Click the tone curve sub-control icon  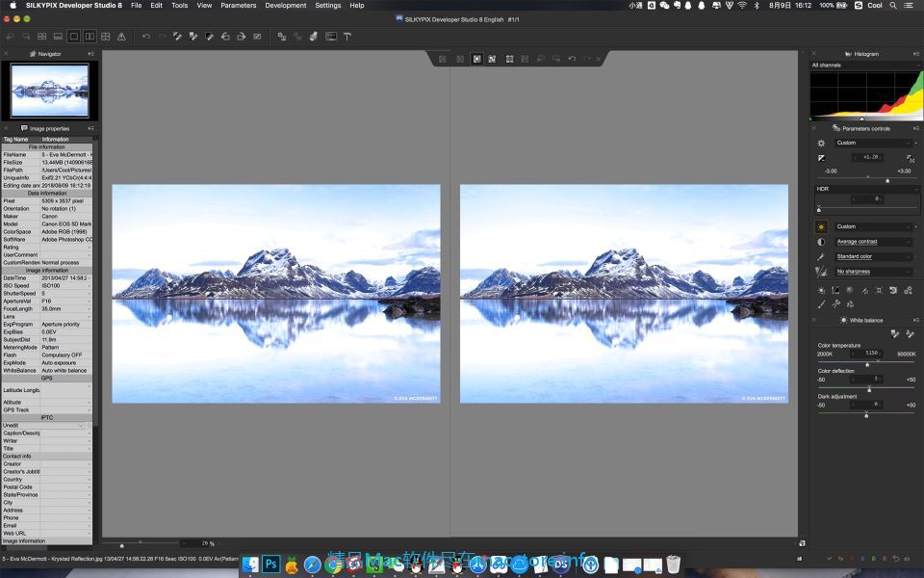click(x=835, y=290)
